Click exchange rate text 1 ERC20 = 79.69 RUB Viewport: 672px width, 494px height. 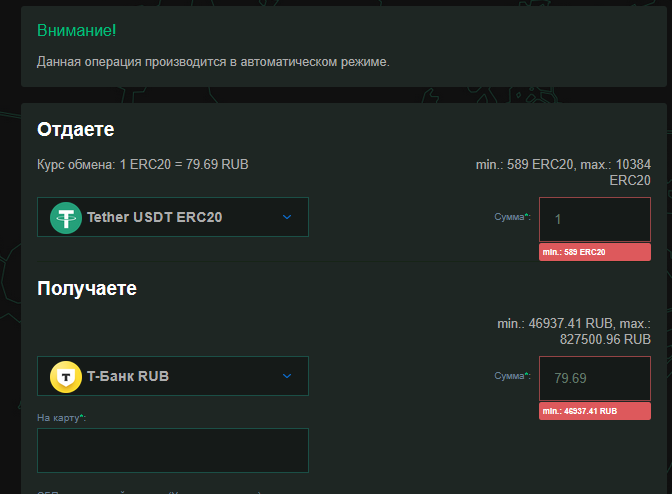coord(142,164)
